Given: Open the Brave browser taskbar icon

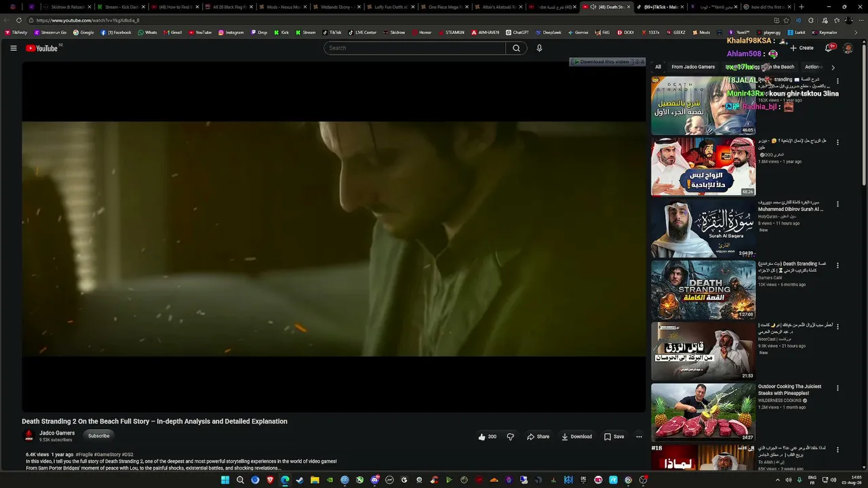Looking at the screenshot, I should (x=270, y=480).
